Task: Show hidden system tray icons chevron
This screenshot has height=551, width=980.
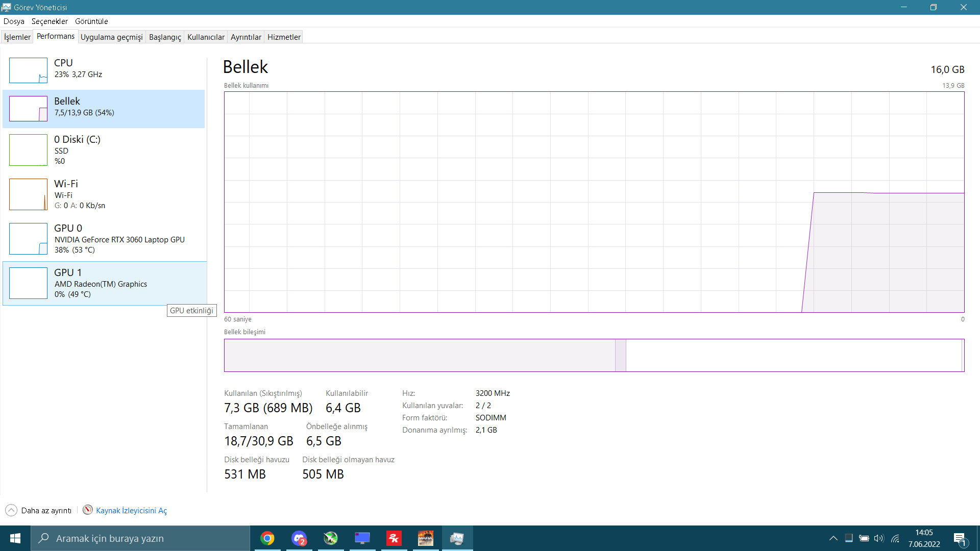Action: click(x=833, y=538)
